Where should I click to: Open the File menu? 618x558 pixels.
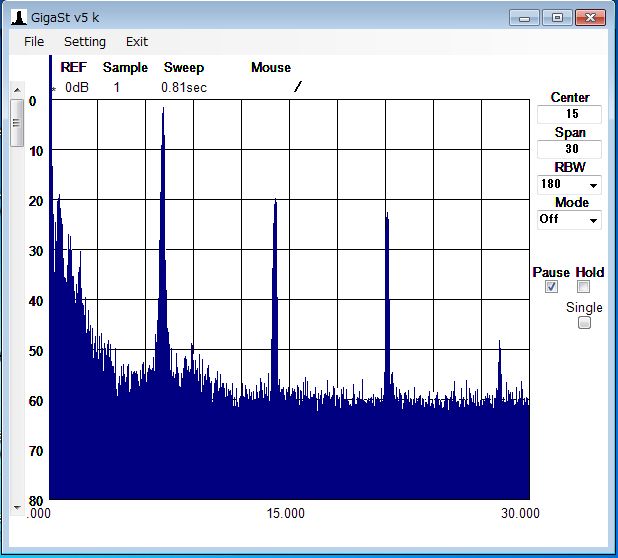(34, 42)
